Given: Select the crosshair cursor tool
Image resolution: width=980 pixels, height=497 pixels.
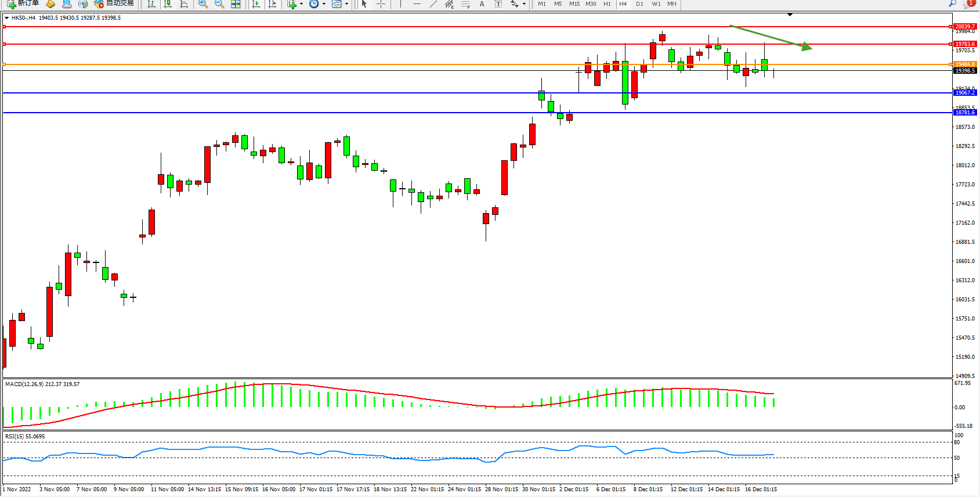Looking at the screenshot, I should click(x=381, y=4).
